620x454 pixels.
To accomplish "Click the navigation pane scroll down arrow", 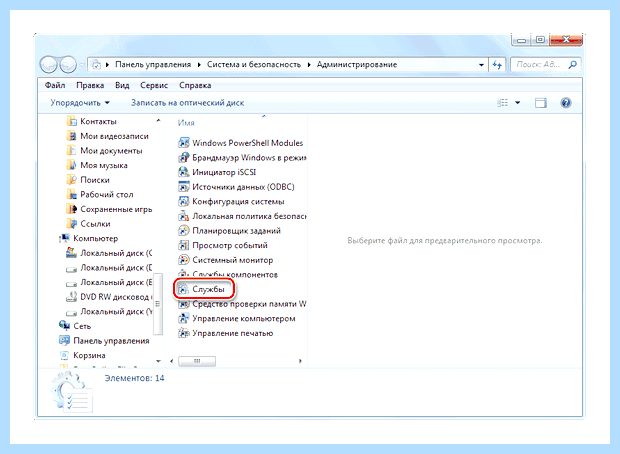I will [x=158, y=361].
